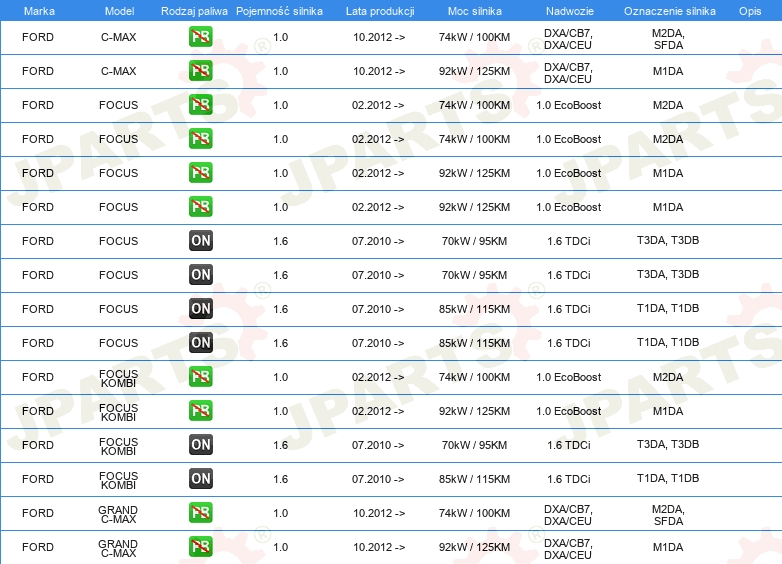The height and width of the screenshot is (564, 782).
Task: Select FOCUS KOMBI model in the 70kW / 95KM row
Action: tap(119, 446)
